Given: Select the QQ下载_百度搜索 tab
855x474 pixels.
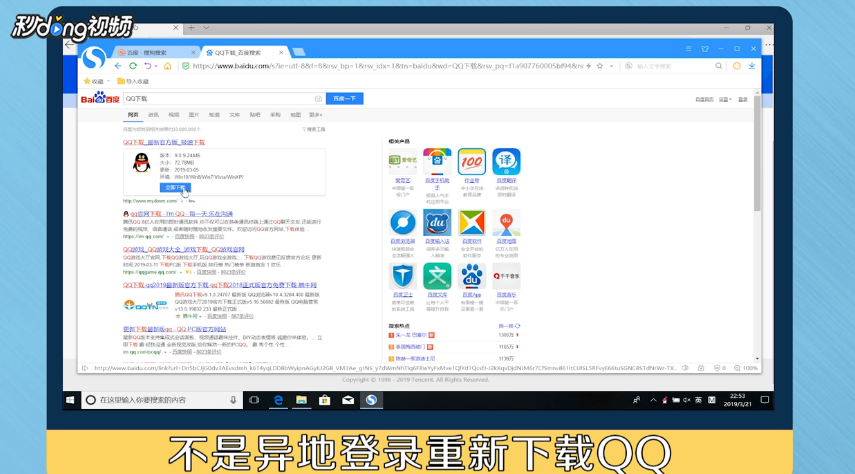Looking at the screenshot, I should coord(238,52).
